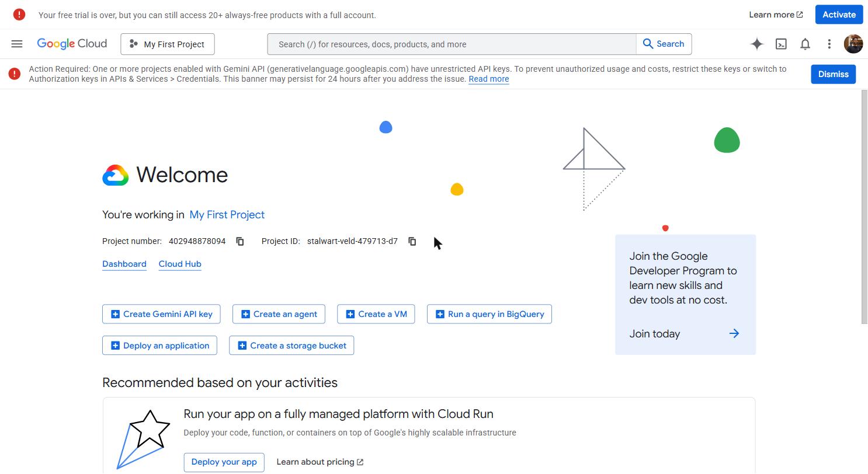Open the notifications bell

[805, 44]
